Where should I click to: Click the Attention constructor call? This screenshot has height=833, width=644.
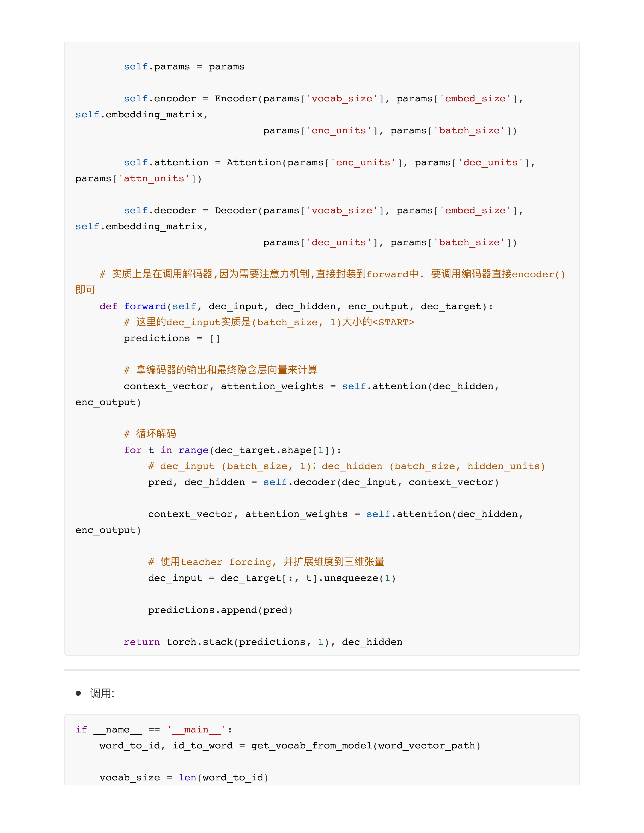pos(254,162)
